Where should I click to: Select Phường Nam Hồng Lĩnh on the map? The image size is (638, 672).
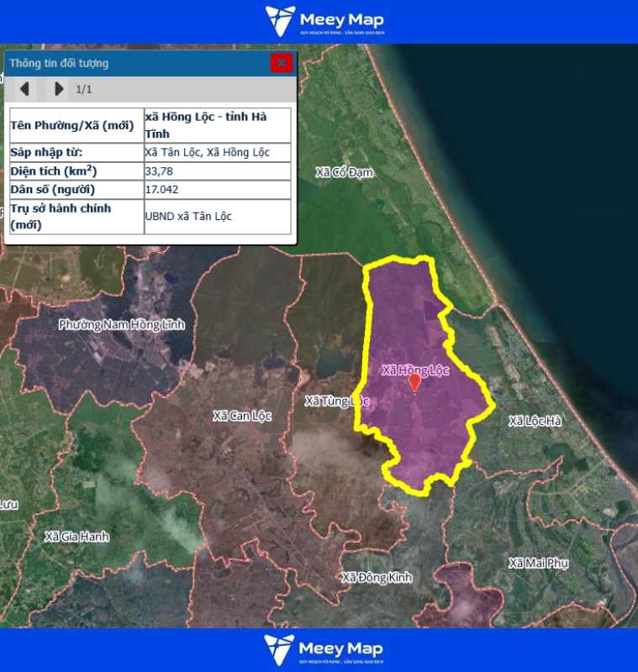[121, 324]
